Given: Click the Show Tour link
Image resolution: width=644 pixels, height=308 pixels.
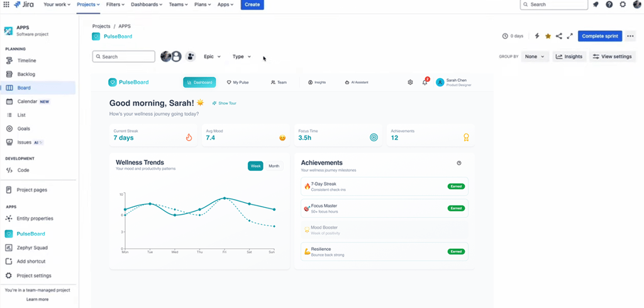Looking at the screenshot, I should pos(225,103).
